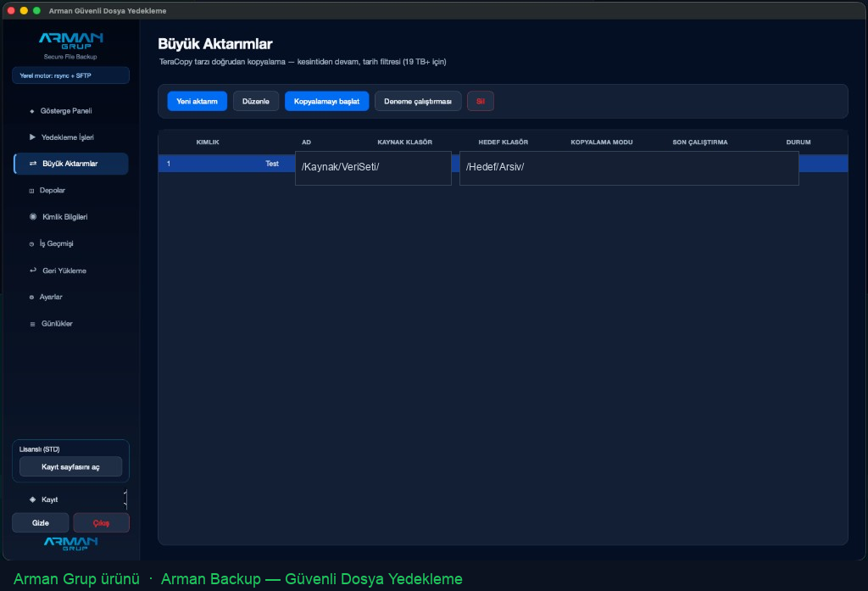This screenshot has height=591, width=868.
Task: Open the Gösterge Paneli page
Action: coord(71,111)
